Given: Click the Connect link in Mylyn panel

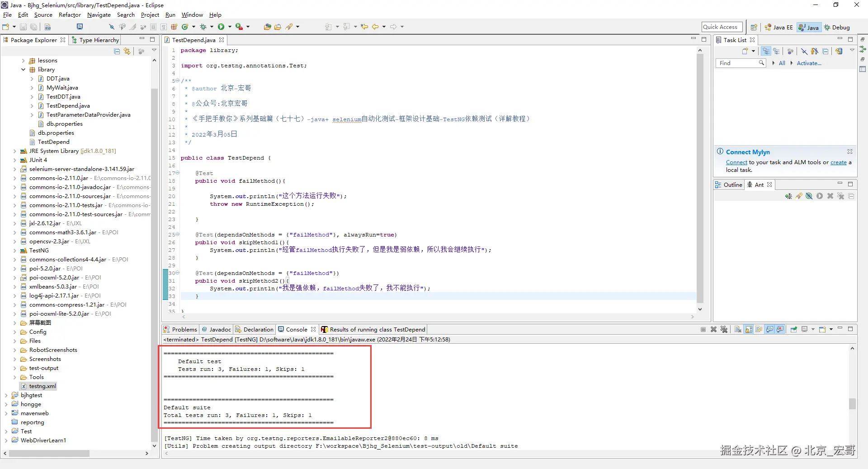Looking at the screenshot, I should pyautogui.click(x=736, y=162).
